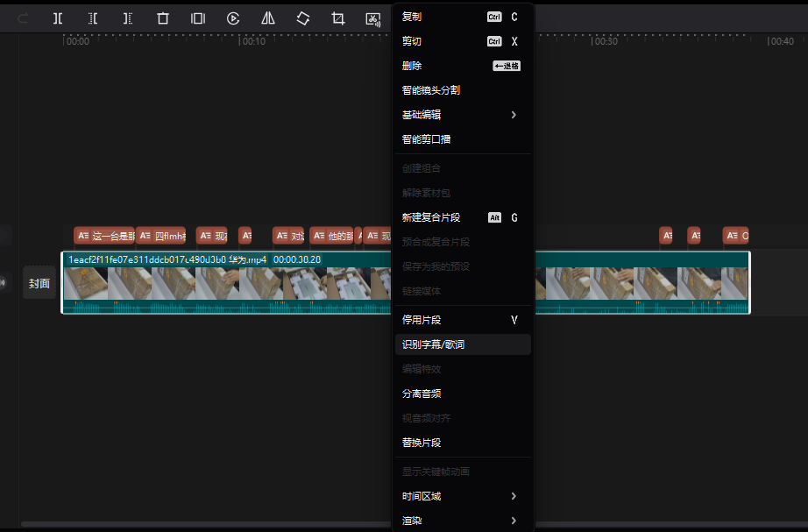Viewport: 808px width, 532px height.
Task: Click the disabled 预合成复合片段 menu entry
Action: (463, 242)
